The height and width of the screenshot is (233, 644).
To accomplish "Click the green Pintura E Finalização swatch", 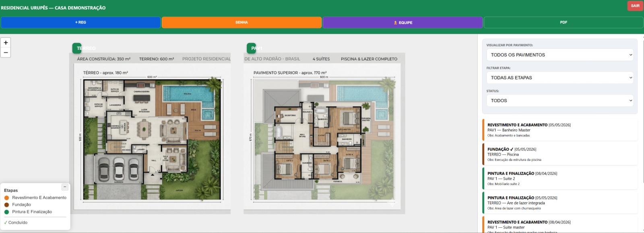I will point(6,212).
